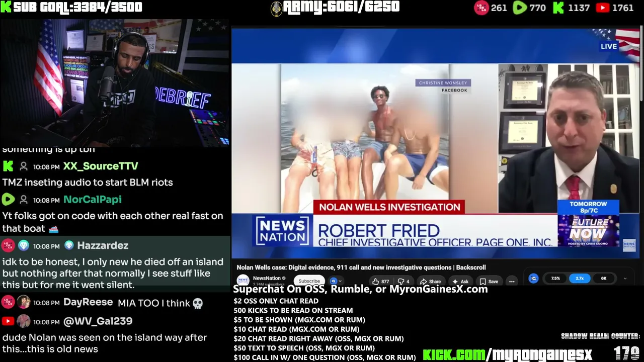Click the 'CHRISTINE WONSLEY' photo credit label
This screenshot has height=362, width=644.
[x=443, y=82]
